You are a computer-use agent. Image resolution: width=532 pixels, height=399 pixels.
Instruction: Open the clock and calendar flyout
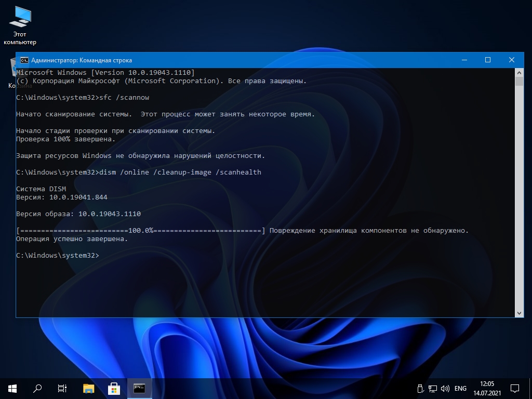pos(487,388)
